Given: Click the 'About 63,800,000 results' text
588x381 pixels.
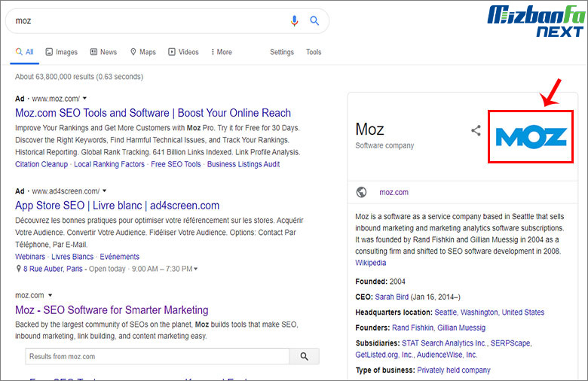Looking at the screenshot, I should 79,77.
